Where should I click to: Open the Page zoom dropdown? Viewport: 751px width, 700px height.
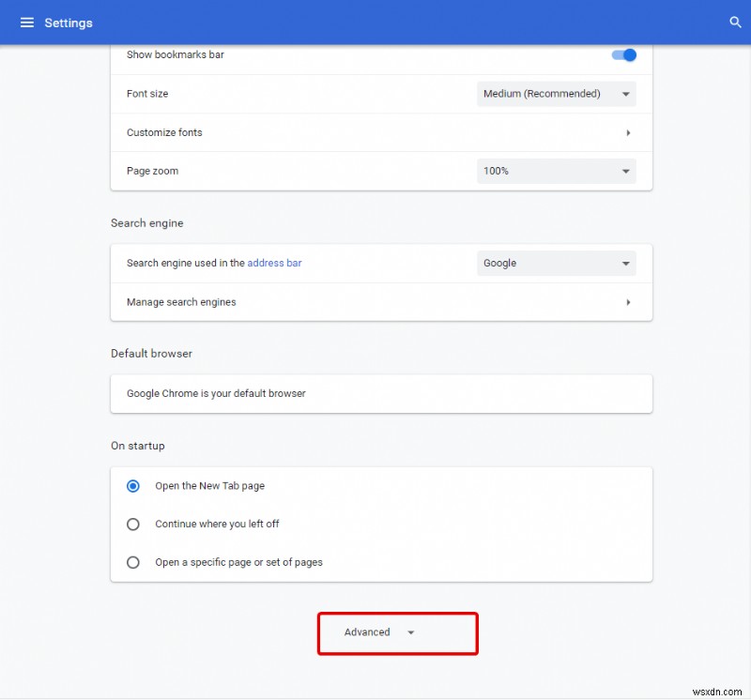[x=556, y=171]
